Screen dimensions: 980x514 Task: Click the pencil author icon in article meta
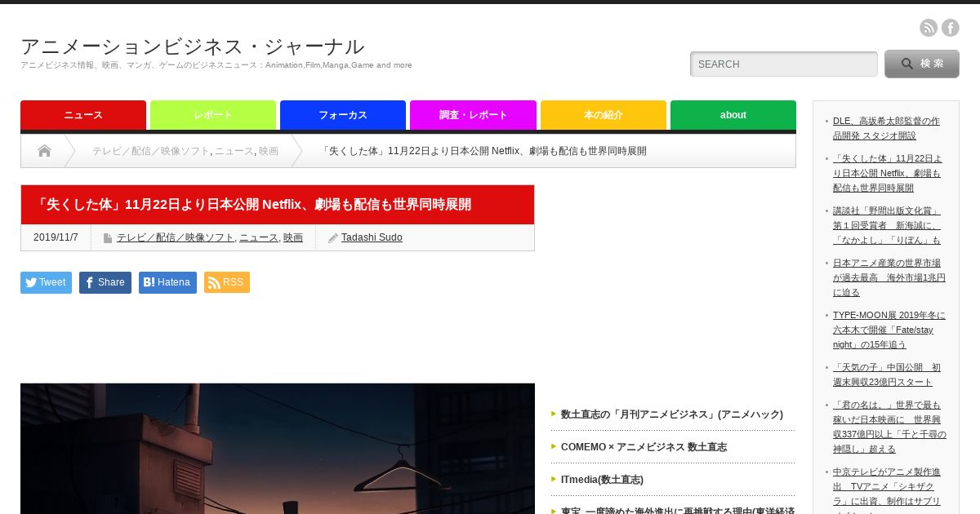point(332,238)
